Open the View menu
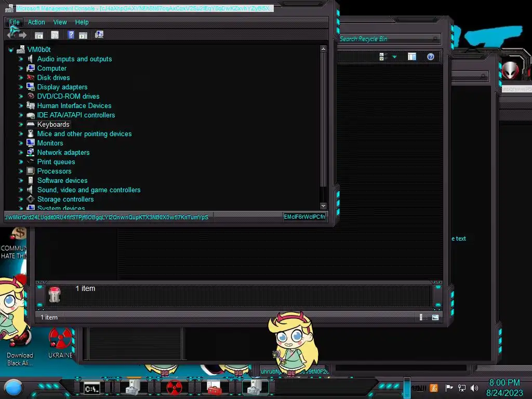This screenshot has height=399, width=532. [60, 22]
